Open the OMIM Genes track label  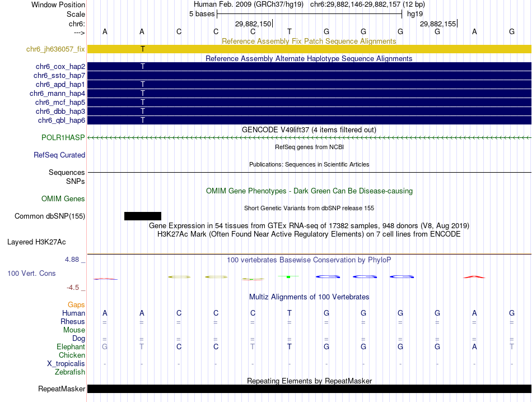click(x=63, y=199)
